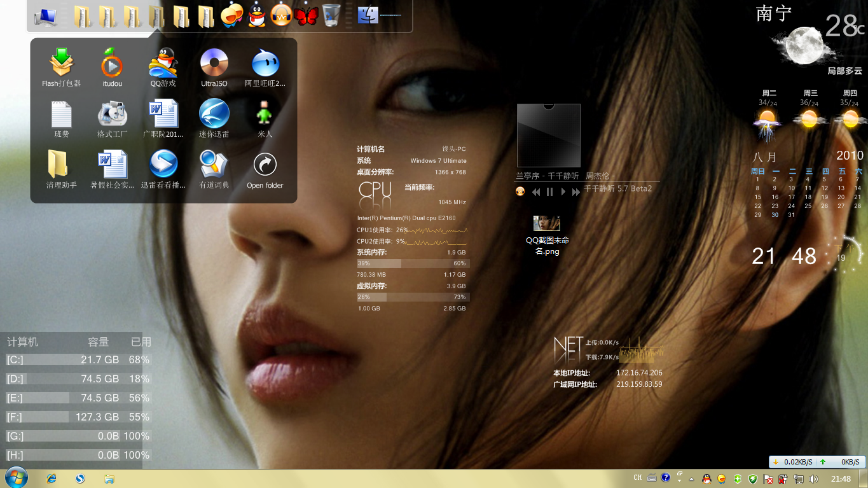
Task: Open 阿里旺旺 chat shortcut
Action: [265, 67]
